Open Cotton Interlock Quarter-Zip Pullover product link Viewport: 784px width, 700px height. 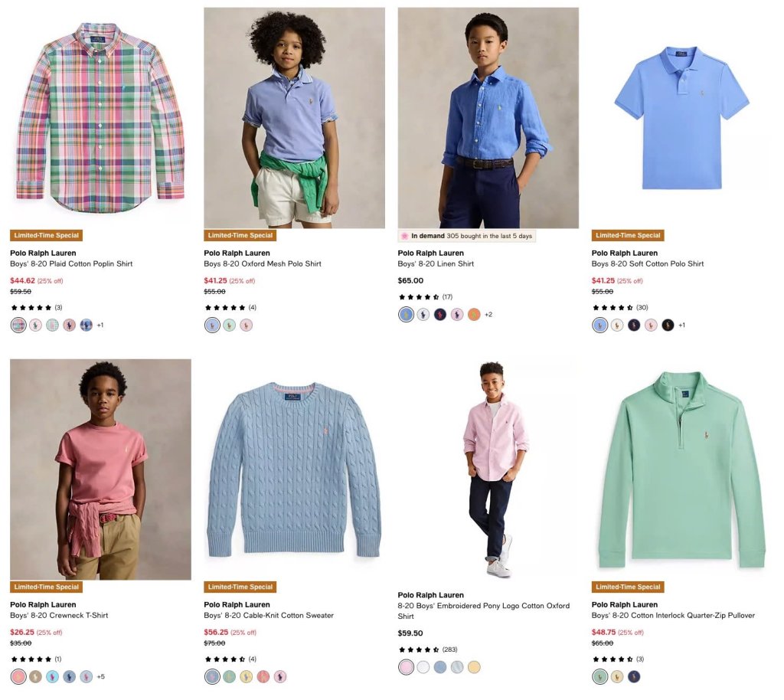673,616
